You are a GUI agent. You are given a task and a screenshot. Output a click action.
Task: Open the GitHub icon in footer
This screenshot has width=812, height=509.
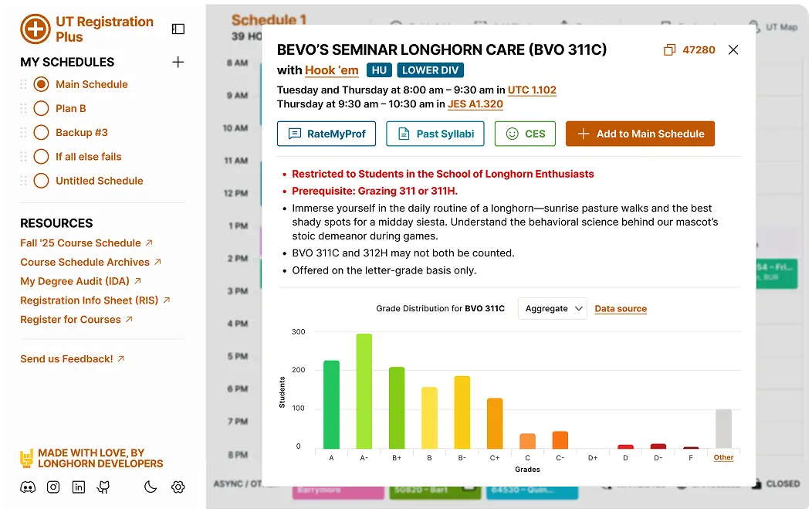(103, 487)
